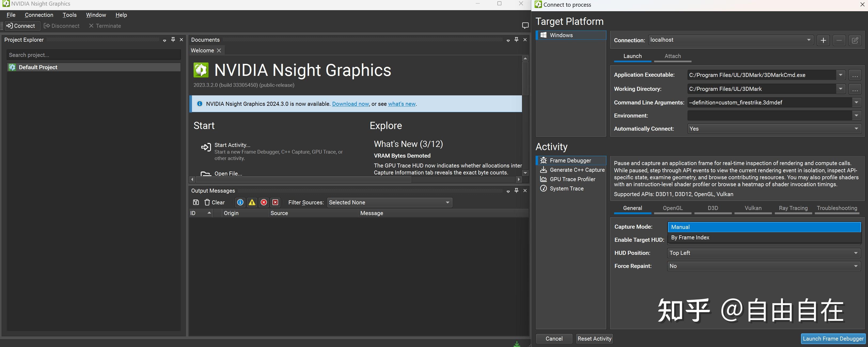
Task: Toggle the error messages filter
Action: click(x=264, y=202)
